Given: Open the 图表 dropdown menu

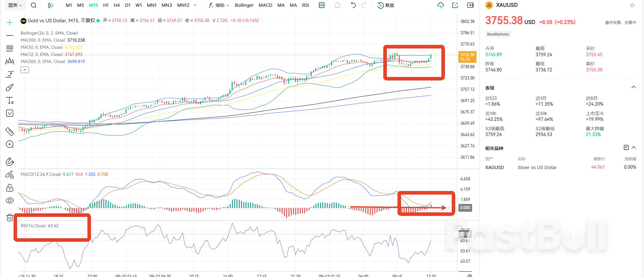Looking at the screenshot, I should (x=15, y=5).
